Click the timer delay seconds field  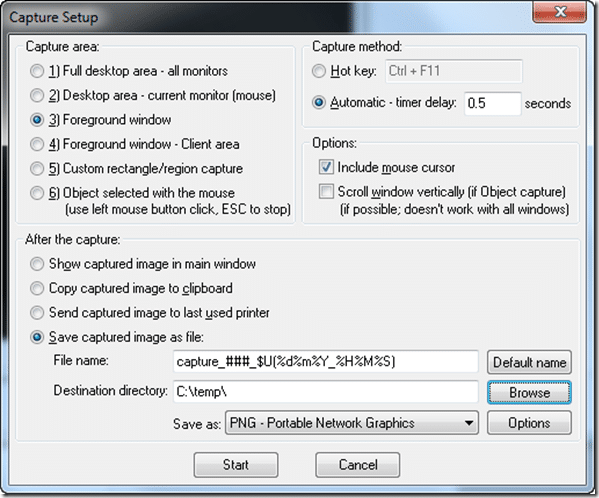[492, 103]
